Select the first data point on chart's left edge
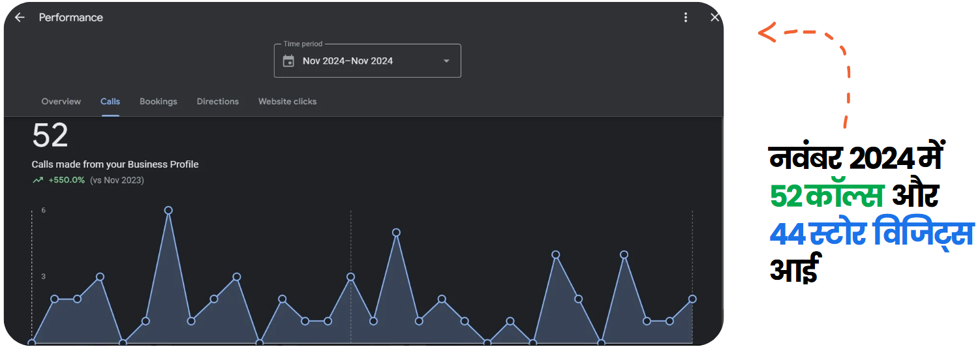Viewport: 980px width, 347px height. pos(32,342)
